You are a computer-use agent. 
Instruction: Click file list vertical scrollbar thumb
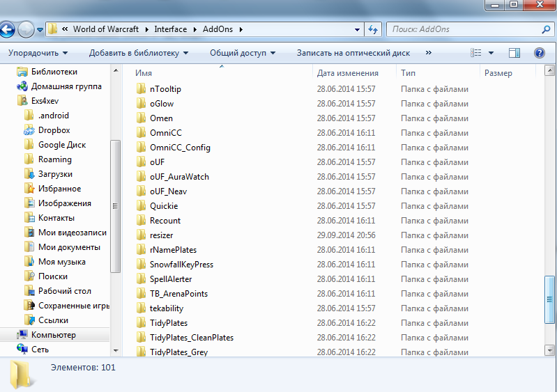549,300
